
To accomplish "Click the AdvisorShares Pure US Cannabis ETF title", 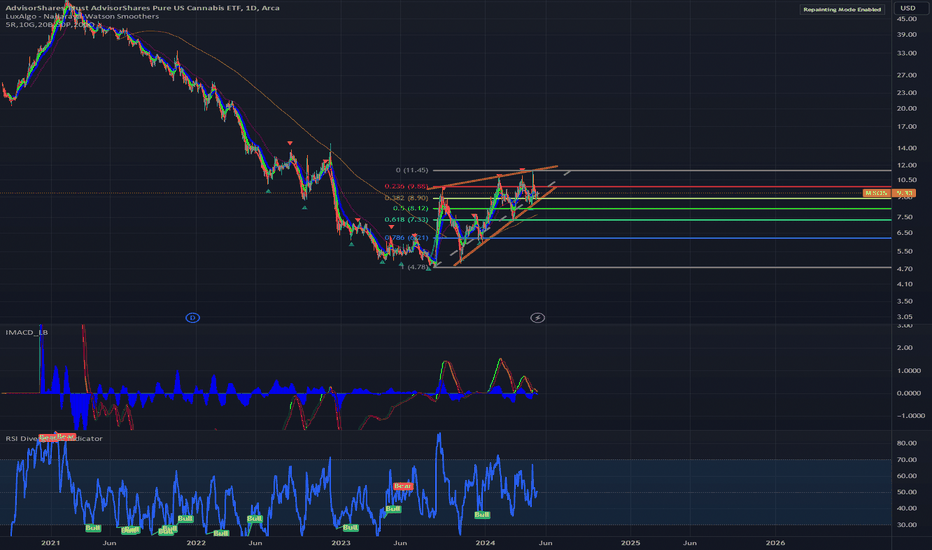I will (143, 8).
